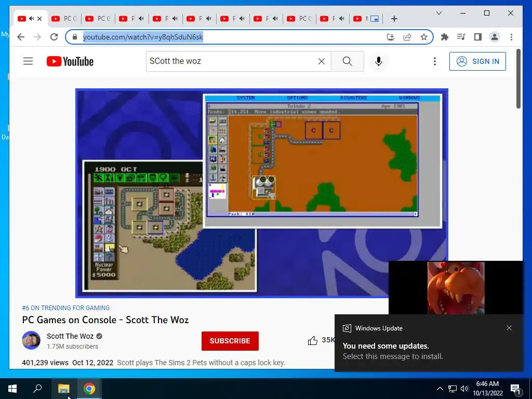Image resolution: width=532 pixels, height=399 pixels.
Task: Clear the YouTube search query
Action: (x=321, y=61)
